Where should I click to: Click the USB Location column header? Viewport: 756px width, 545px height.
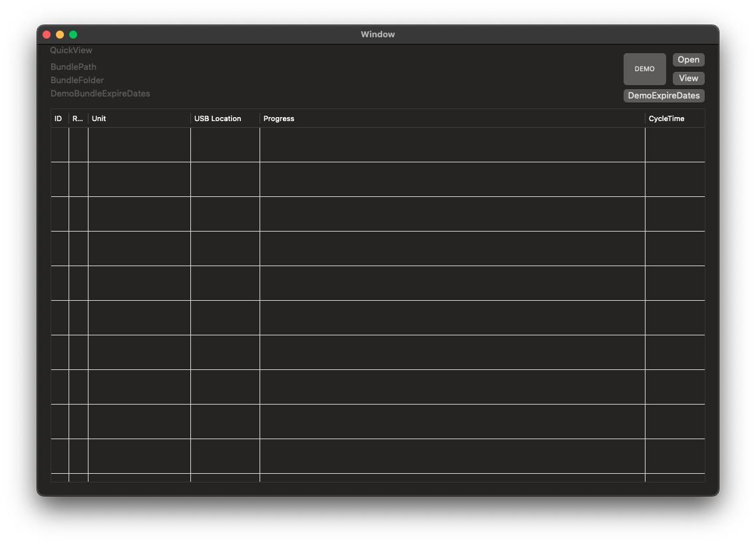coord(225,118)
